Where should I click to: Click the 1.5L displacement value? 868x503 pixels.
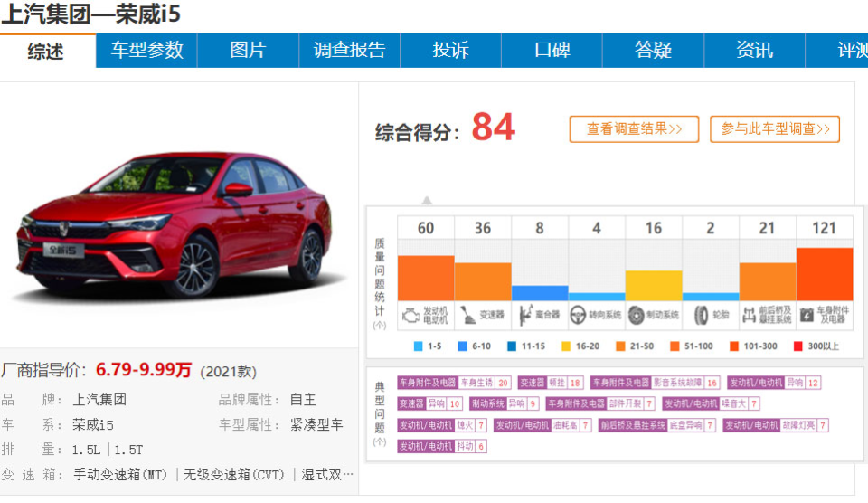pyautogui.click(x=87, y=450)
